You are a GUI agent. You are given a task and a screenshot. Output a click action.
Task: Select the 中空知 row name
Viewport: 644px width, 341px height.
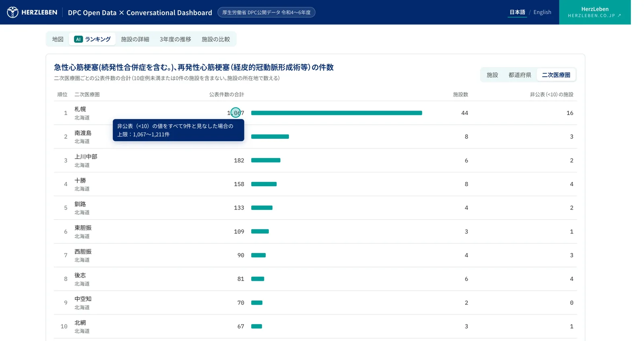(83, 299)
